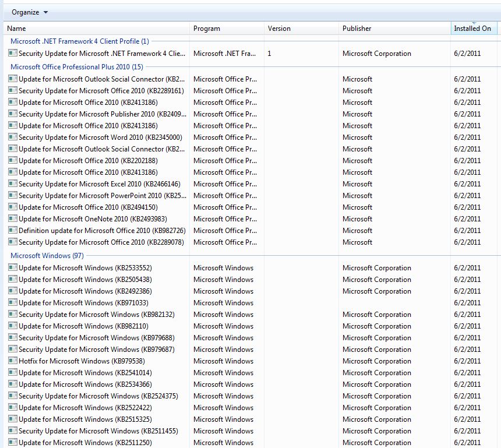The width and height of the screenshot is (501, 448).
Task: Click icon beside .NET Framework 4 security update
Action: (x=12, y=53)
